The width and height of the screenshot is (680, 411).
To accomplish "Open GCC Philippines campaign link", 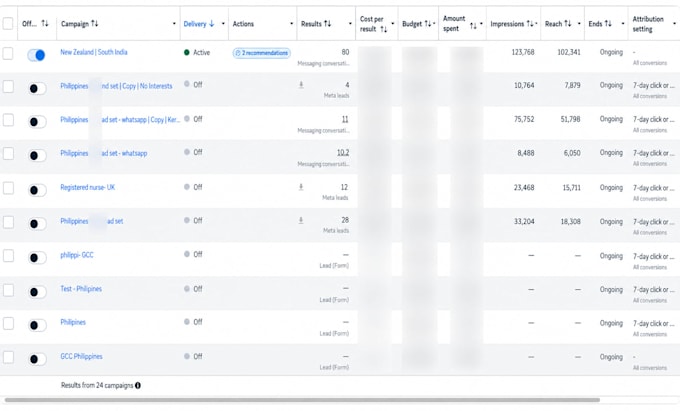I will [82, 356].
